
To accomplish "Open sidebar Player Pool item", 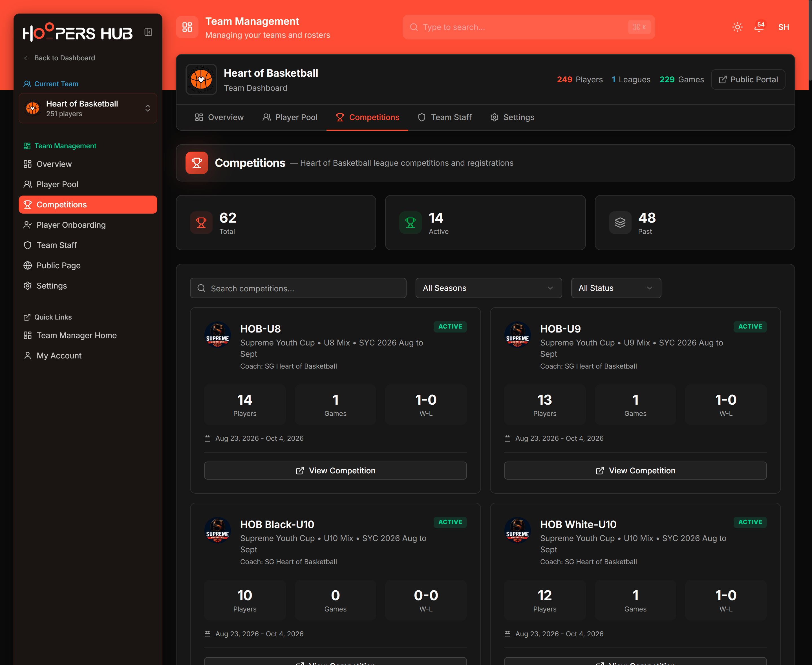I will coord(88,184).
